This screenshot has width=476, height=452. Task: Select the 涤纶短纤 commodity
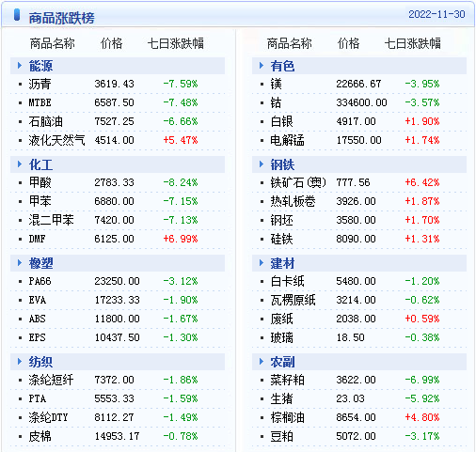51,380
